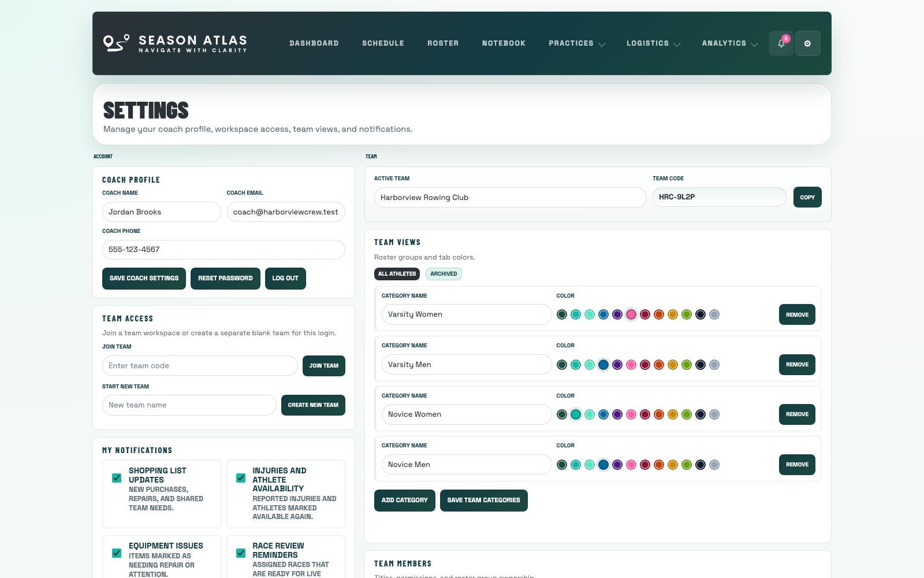Image resolution: width=924 pixels, height=578 pixels.
Task: Remove the Varsity Women category
Action: (x=797, y=314)
